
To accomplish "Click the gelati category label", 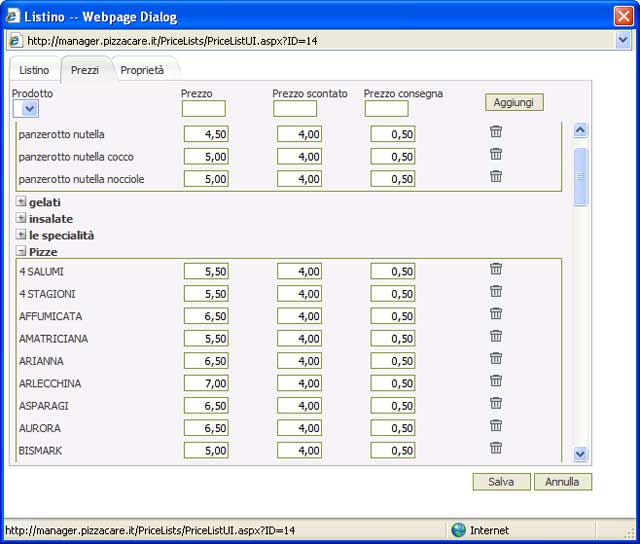I will pos(45,202).
